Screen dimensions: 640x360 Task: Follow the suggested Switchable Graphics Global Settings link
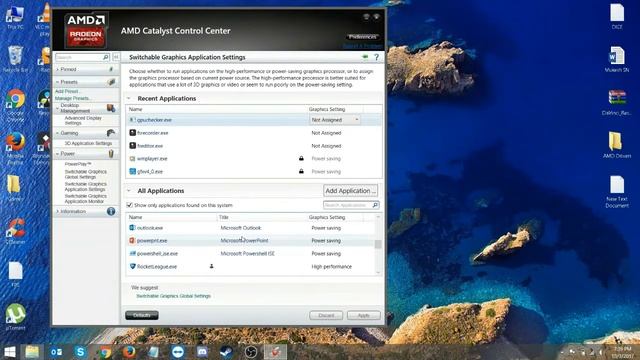pyautogui.click(x=173, y=296)
